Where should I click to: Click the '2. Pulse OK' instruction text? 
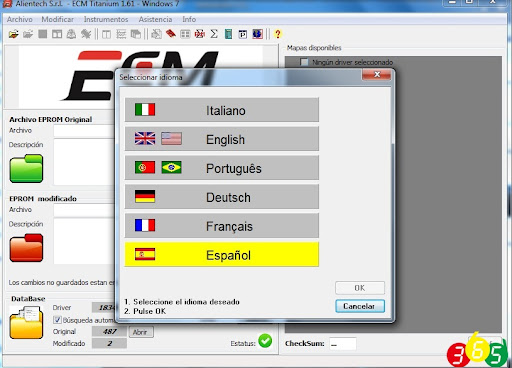145,311
